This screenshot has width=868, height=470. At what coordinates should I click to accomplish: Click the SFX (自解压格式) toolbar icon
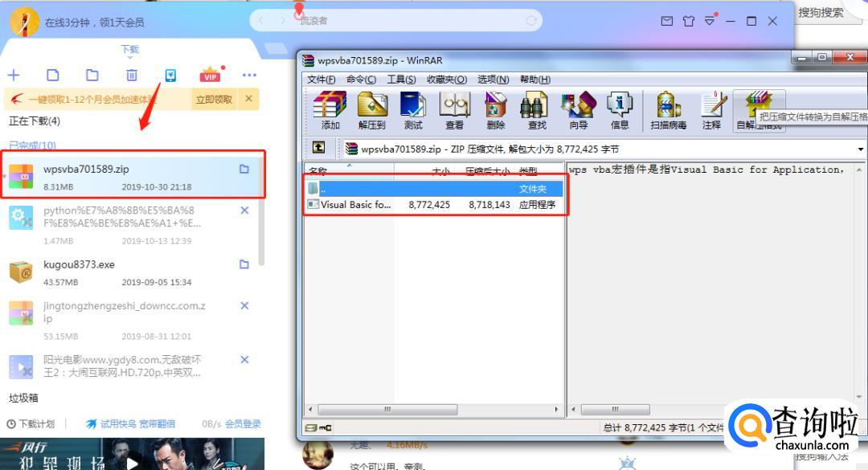point(759,111)
